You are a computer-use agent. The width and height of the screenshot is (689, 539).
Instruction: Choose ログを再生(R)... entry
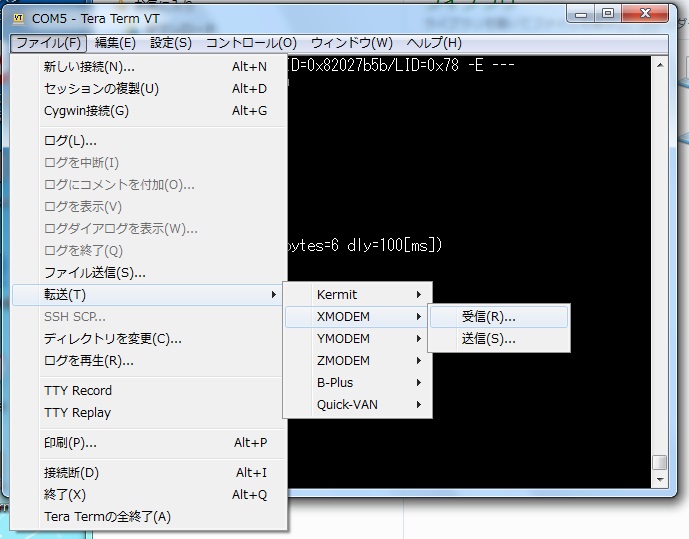pos(149,361)
